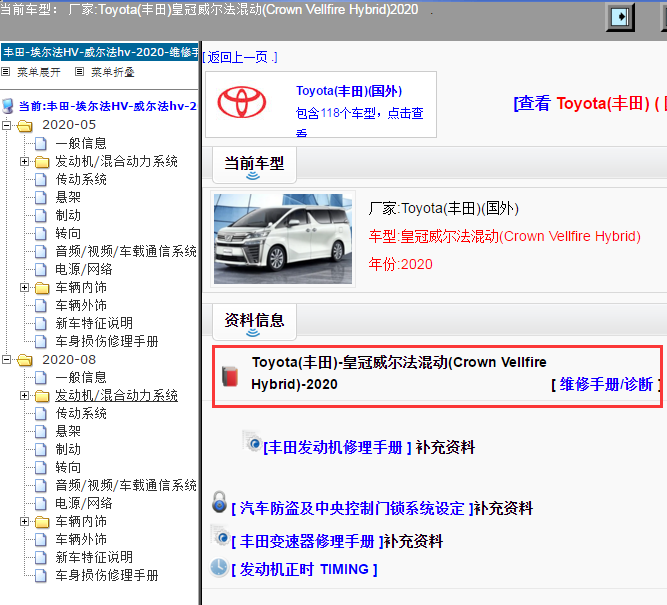Open 音频/视频/车载通信系统 under 2020-08

[126, 485]
